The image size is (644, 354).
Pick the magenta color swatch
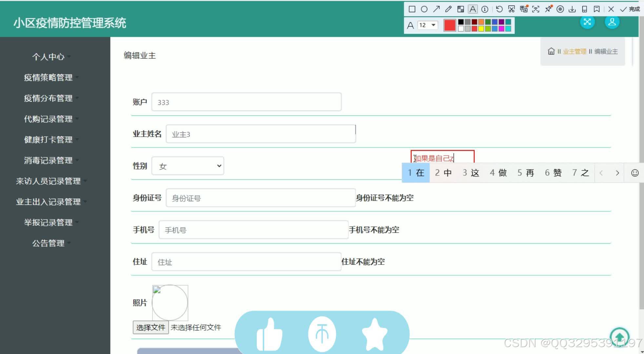pyautogui.click(x=501, y=29)
